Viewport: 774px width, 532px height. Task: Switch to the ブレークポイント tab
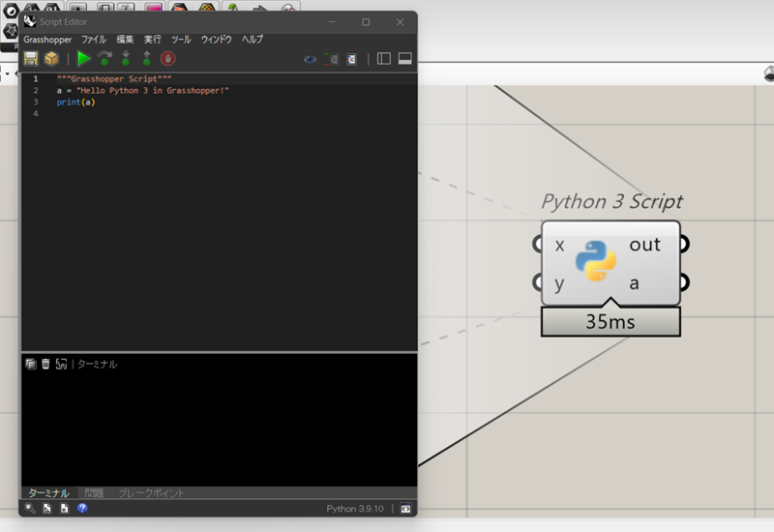pyautogui.click(x=151, y=493)
